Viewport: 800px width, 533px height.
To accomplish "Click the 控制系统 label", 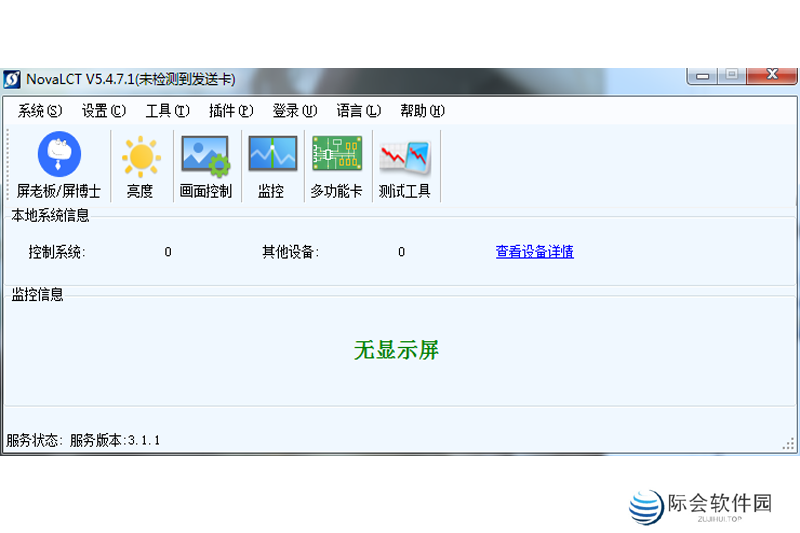I will pyautogui.click(x=57, y=251).
